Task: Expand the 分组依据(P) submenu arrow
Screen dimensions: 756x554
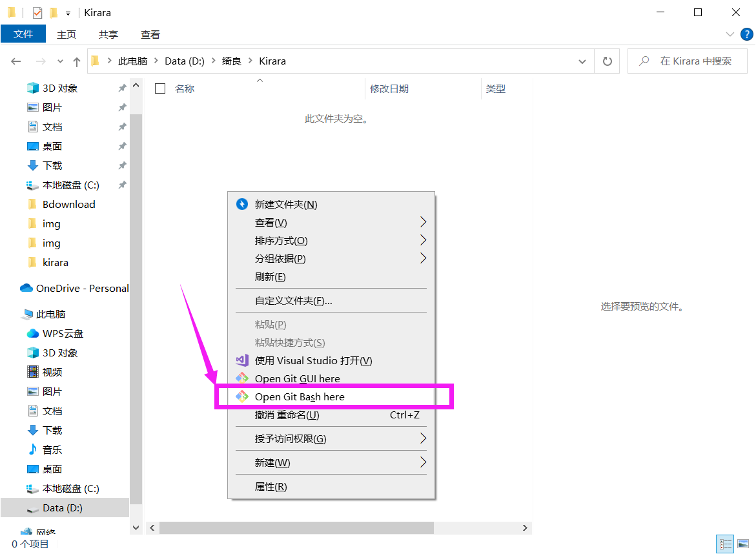Action: point(423,258)
